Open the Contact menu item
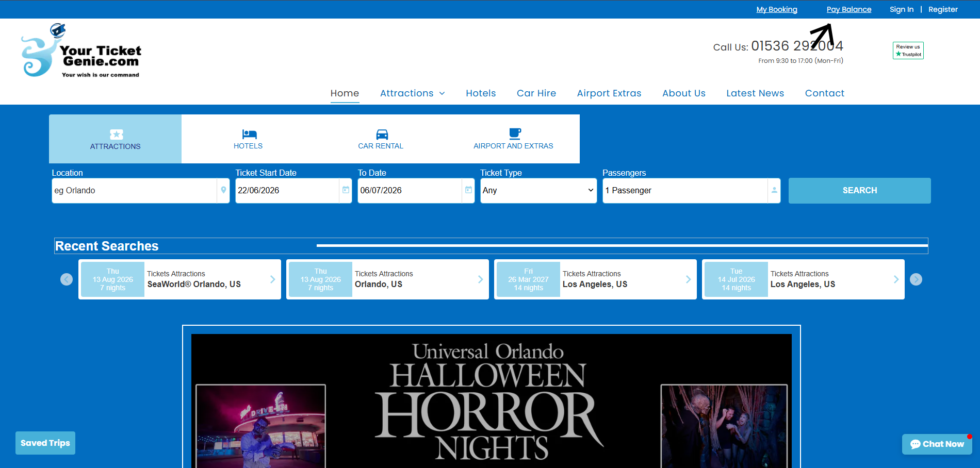Viewport: 980px width, 468px height. tap(825, 93)
